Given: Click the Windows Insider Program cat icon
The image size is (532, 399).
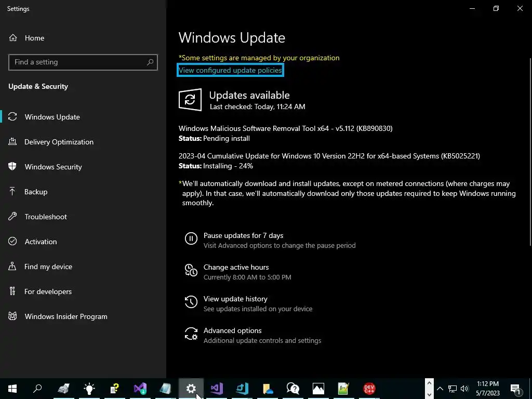Looking at the screenshot, I should pyautogui.click(x=12, y=316).
